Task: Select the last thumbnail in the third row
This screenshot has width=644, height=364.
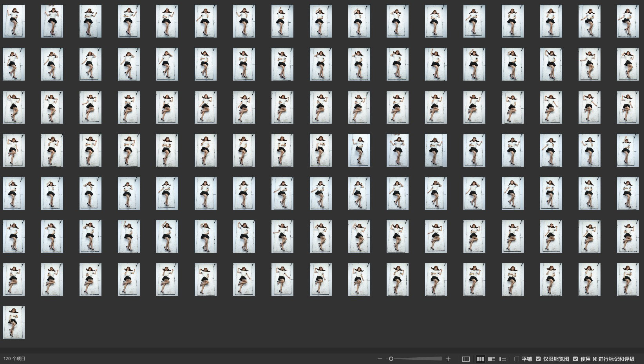Action: [x=628, y=107]
